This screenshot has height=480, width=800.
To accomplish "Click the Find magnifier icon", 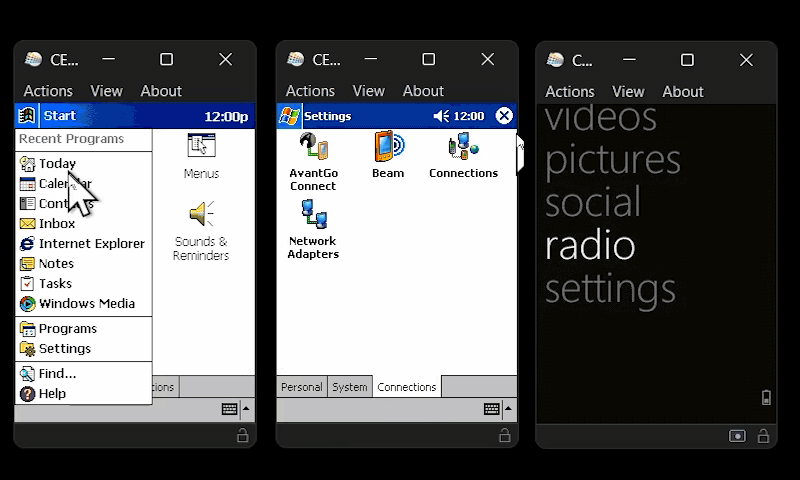I will [x=27, y=373].
